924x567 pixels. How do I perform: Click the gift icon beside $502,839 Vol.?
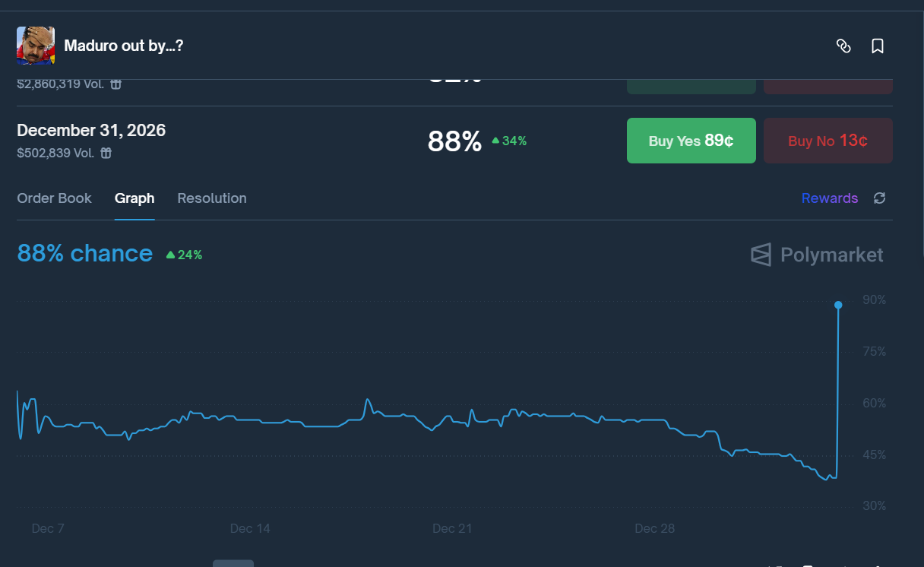106,153
